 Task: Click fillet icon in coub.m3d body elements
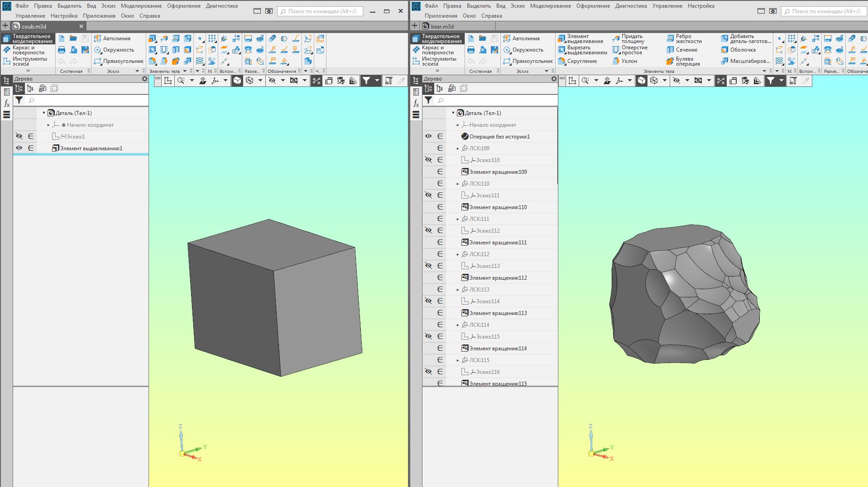[152, 61]
